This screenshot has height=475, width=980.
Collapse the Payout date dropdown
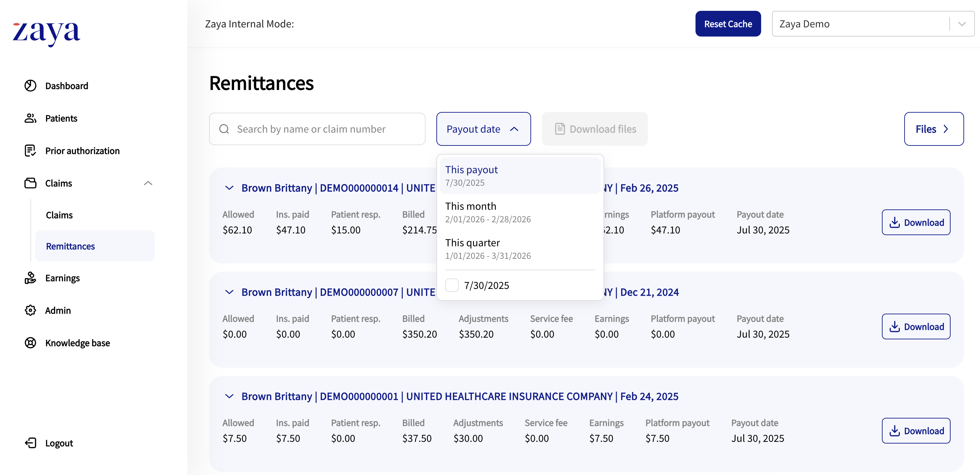483,129
